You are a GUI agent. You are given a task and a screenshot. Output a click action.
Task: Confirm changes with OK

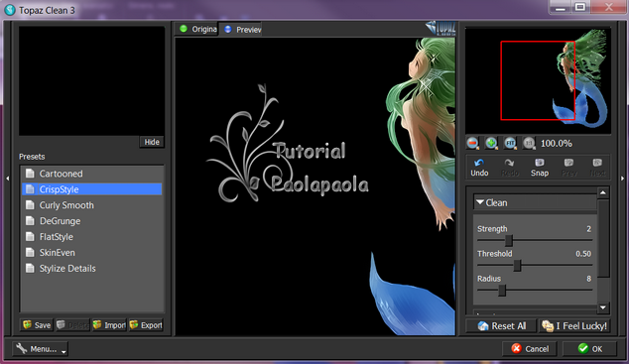(x=589, y=349)
